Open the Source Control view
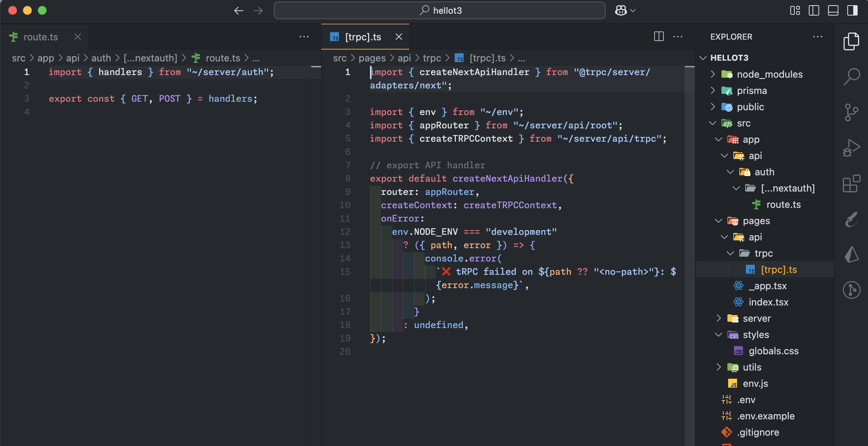The width and height of the screenshot is (868, 446). 851,112
